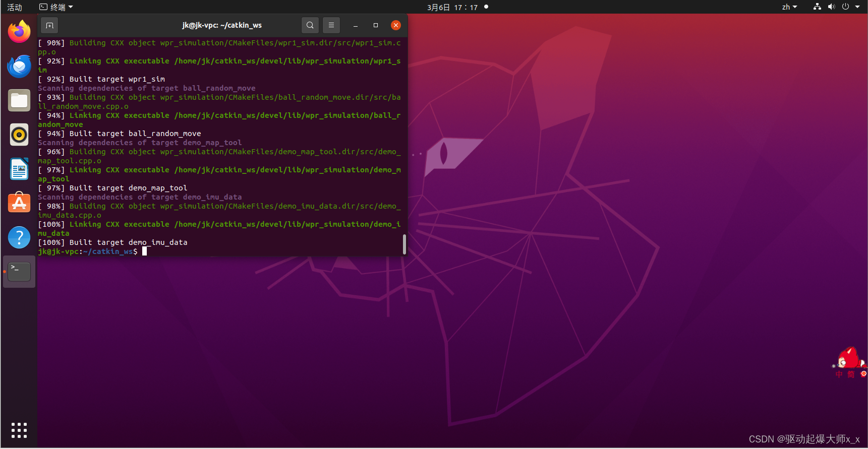Open the 活动 Activities overview

[15, 7]
